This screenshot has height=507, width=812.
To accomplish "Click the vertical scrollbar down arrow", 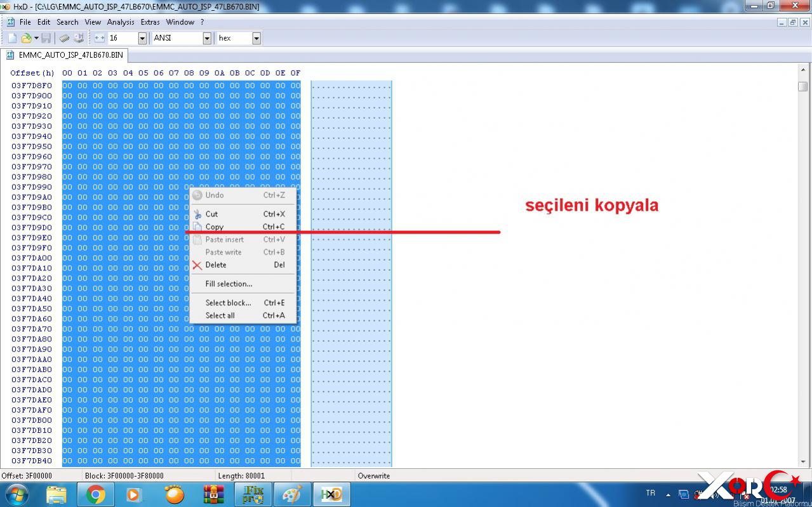I will click(803, 462).
